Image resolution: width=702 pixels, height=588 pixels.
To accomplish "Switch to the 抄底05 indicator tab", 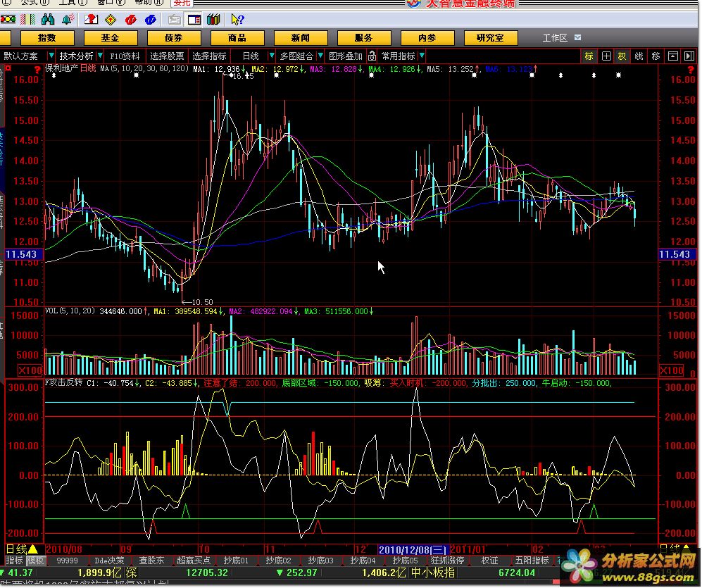I will pos(405,561).
